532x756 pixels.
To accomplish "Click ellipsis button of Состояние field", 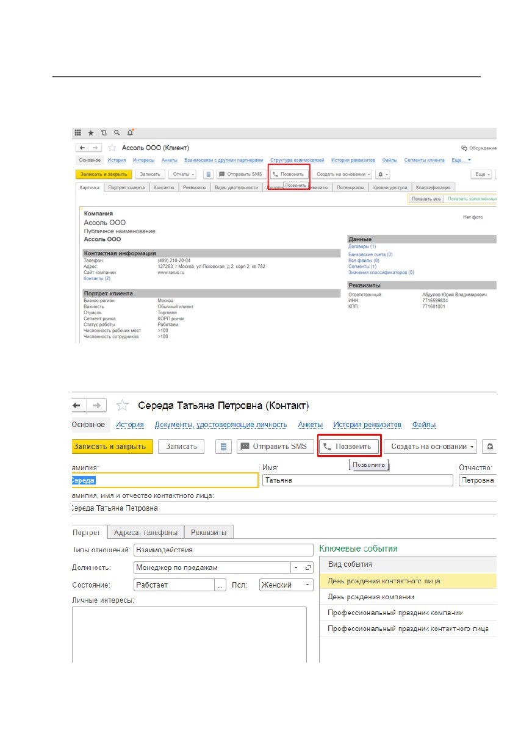I will (220, 585).
